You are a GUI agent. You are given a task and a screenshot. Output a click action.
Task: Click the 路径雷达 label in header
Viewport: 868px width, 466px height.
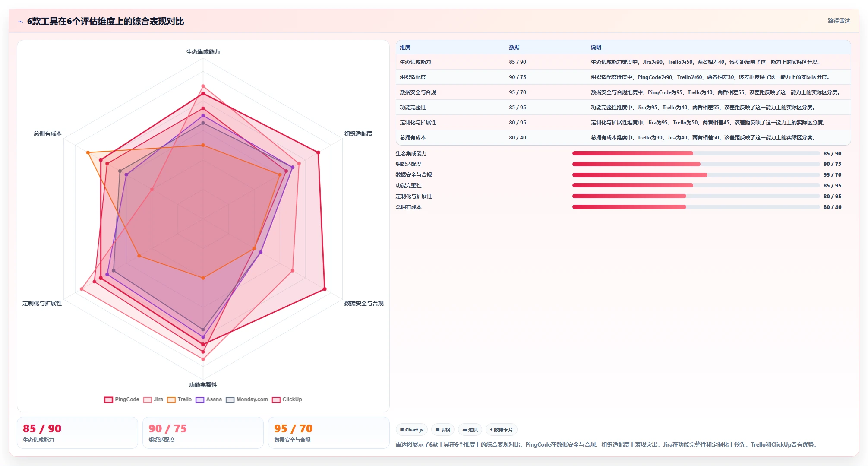[x=839, y=21]
